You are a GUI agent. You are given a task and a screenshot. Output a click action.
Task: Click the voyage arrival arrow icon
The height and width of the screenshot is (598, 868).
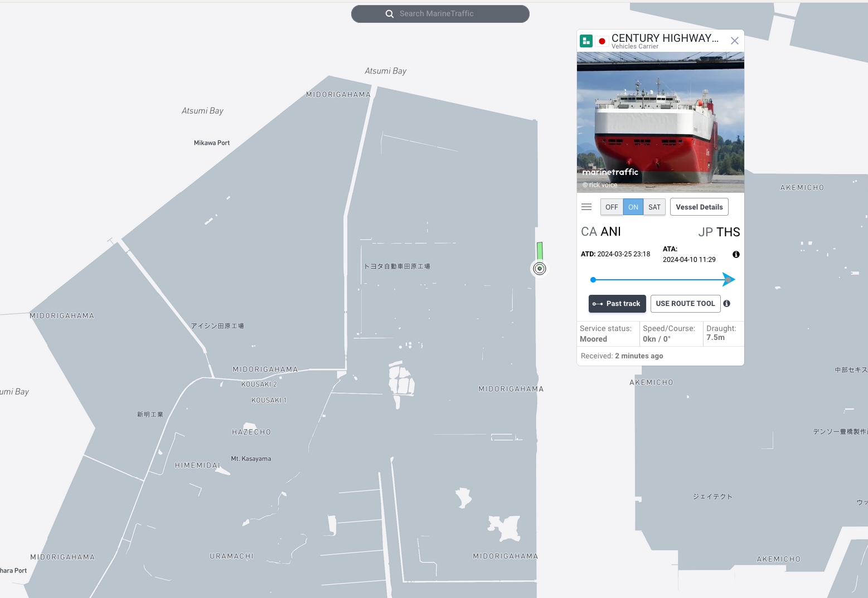click(x=729, y=279)
